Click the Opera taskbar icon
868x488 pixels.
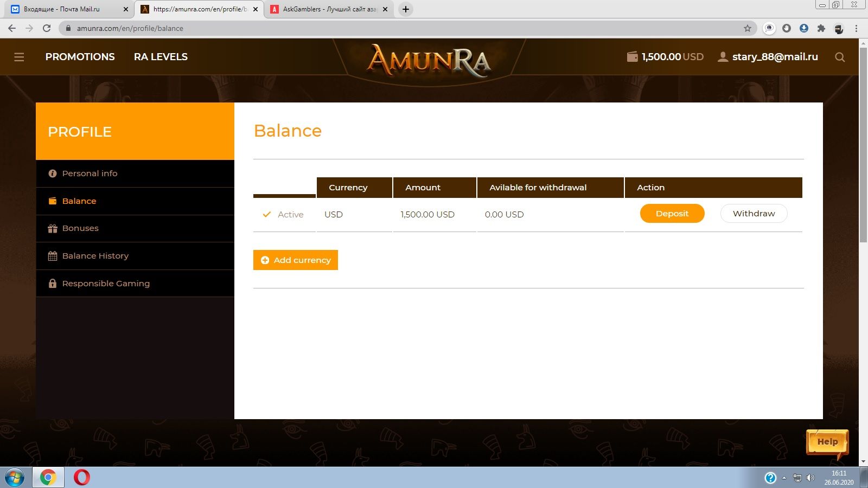82,478
